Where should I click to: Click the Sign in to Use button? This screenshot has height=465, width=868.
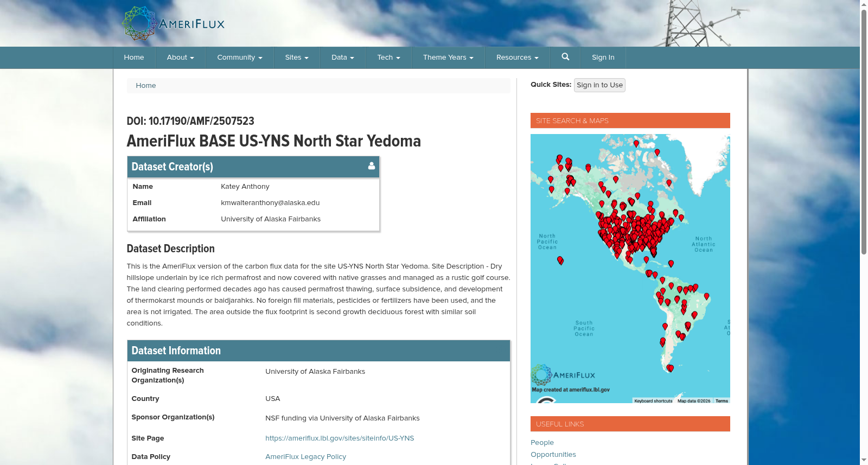[x=599, y=85]
